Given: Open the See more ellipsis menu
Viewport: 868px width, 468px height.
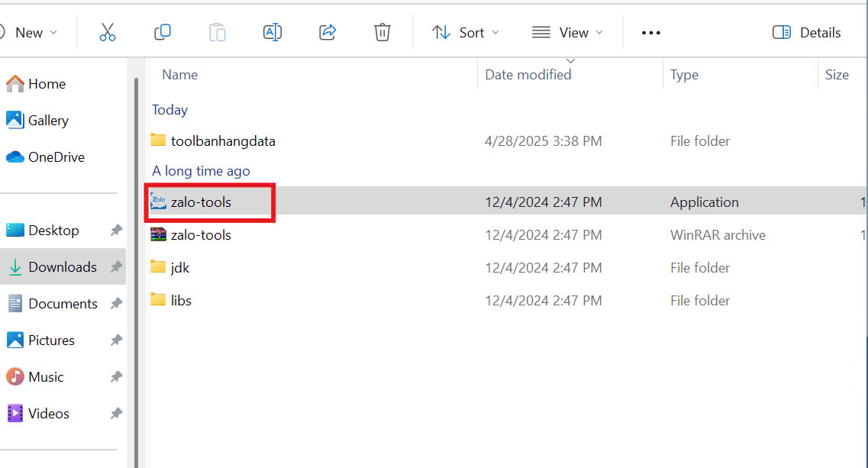Looking at the screenshot, I should pos(651,33).
